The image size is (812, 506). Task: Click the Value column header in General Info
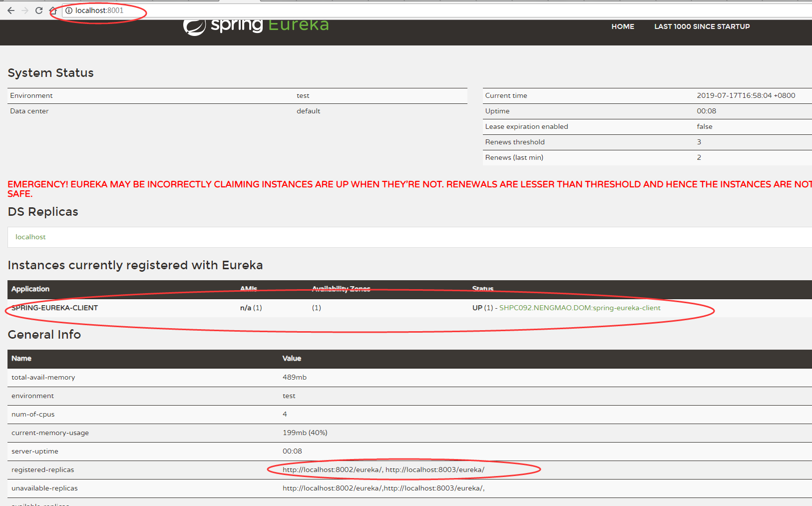pos(292,358)
